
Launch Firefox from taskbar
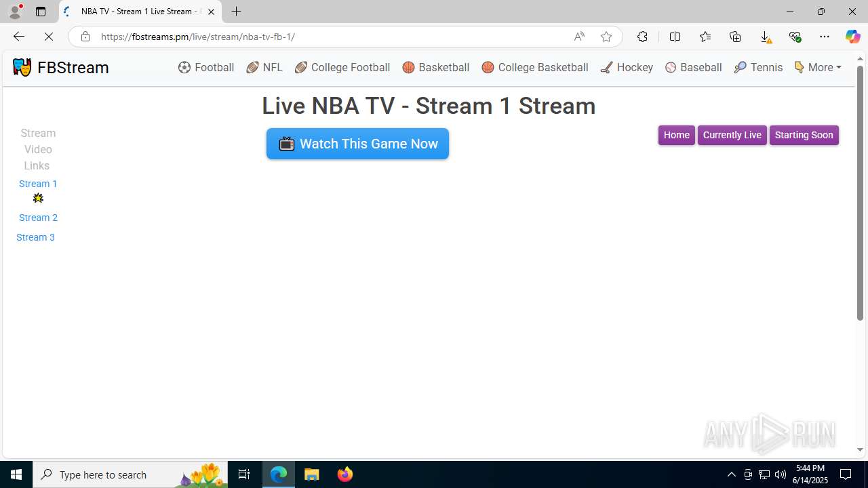point(345,474)
